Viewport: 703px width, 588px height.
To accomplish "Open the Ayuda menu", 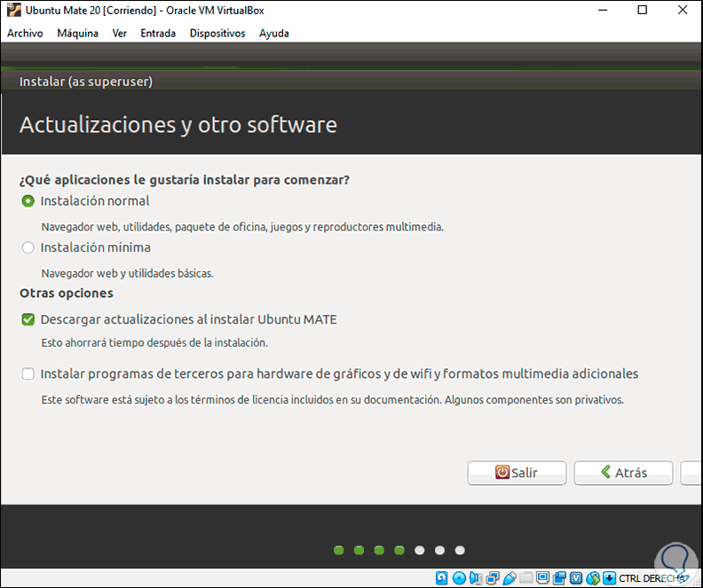I will click(x=274, y=33).
